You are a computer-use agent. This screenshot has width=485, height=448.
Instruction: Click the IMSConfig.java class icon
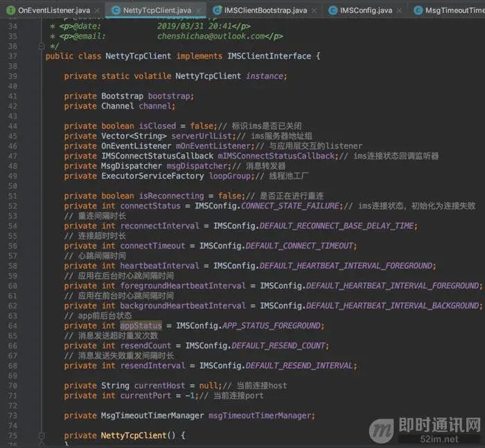pyautogui.click(x=333, y=10)
